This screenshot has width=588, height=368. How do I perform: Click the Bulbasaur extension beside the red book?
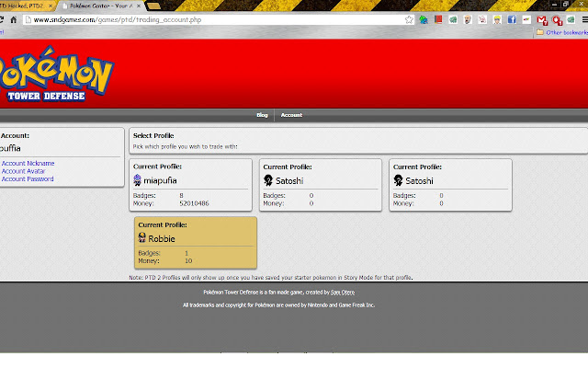453,19
